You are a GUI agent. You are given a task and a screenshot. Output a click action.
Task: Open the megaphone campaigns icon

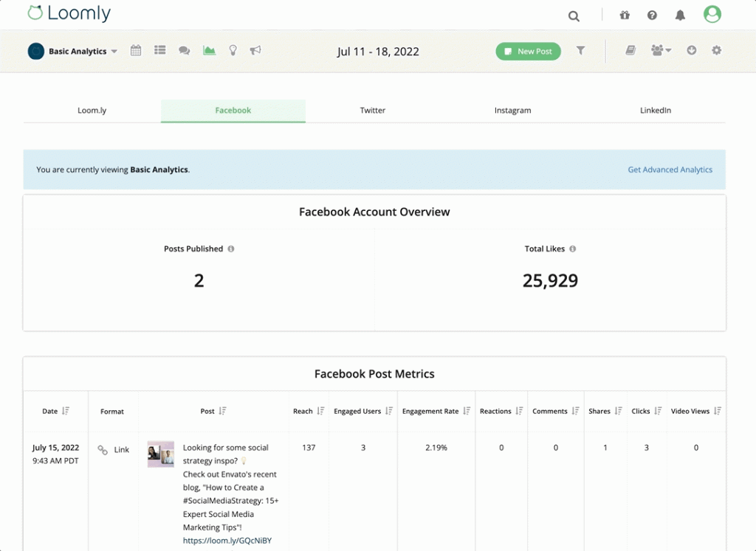(256, 50)
